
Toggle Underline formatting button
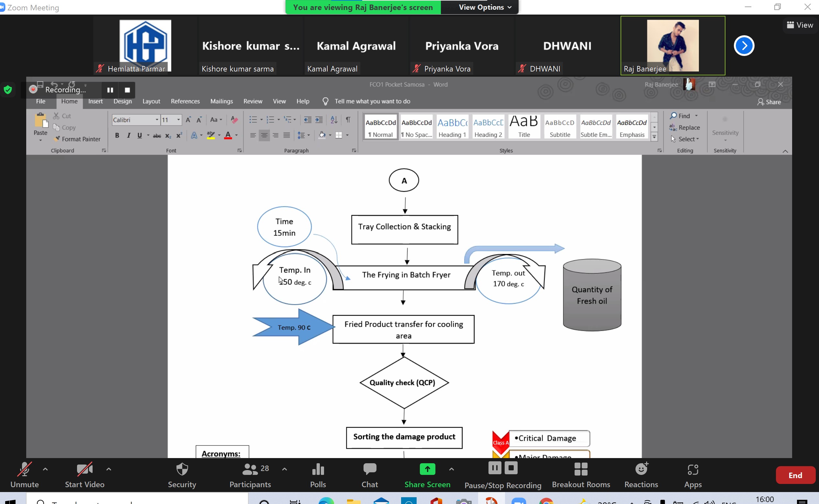tap(140, 135)
